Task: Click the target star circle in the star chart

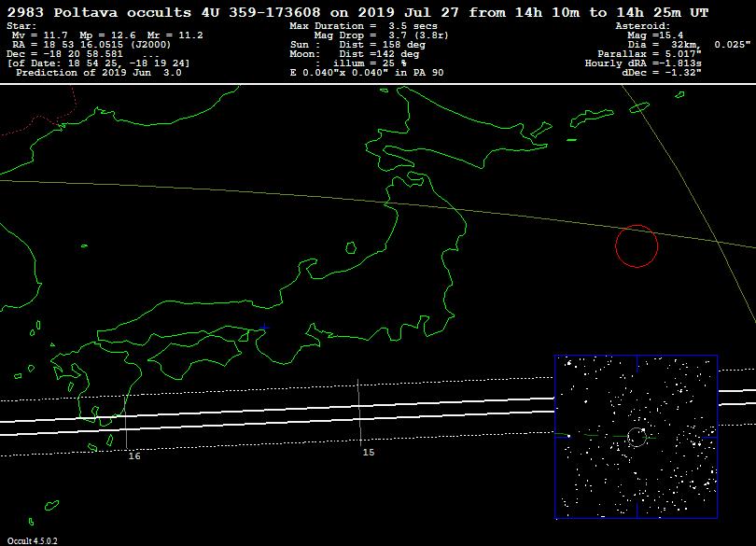Action: click(x=637, y=437)
